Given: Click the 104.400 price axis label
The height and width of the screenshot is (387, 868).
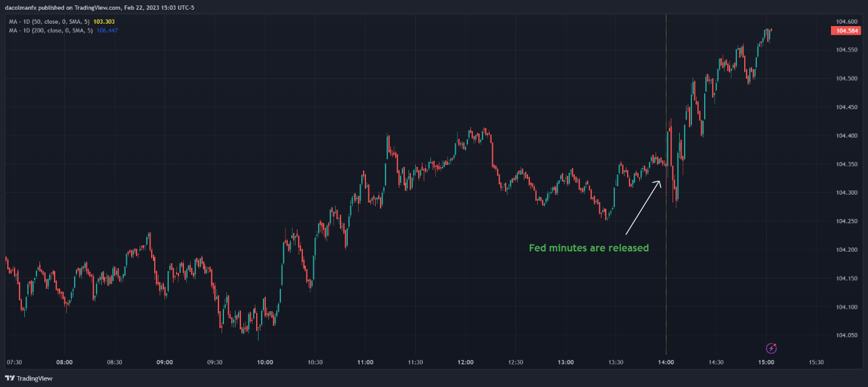Looking at the screenshot, I should (x=847, y=136).
